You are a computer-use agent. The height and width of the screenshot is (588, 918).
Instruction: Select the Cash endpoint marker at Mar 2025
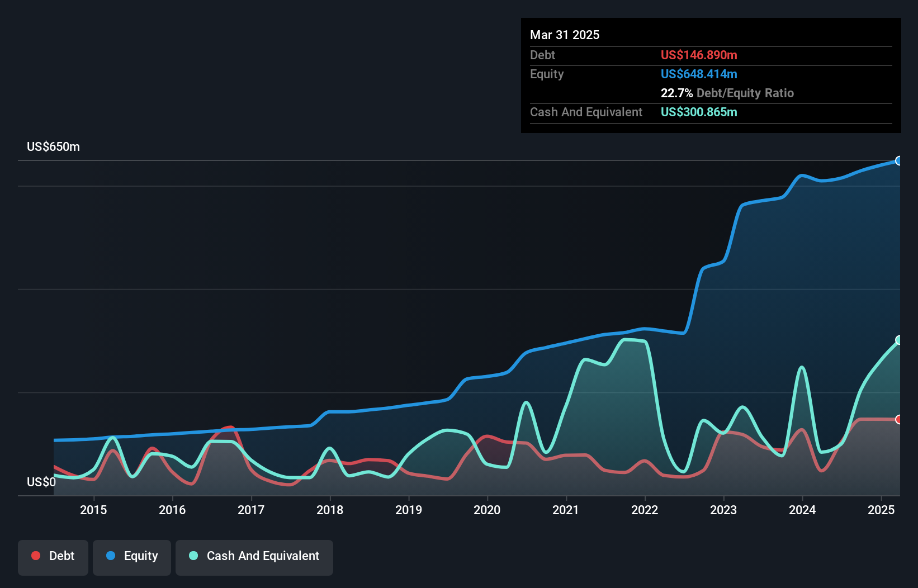tap(899, 340)
